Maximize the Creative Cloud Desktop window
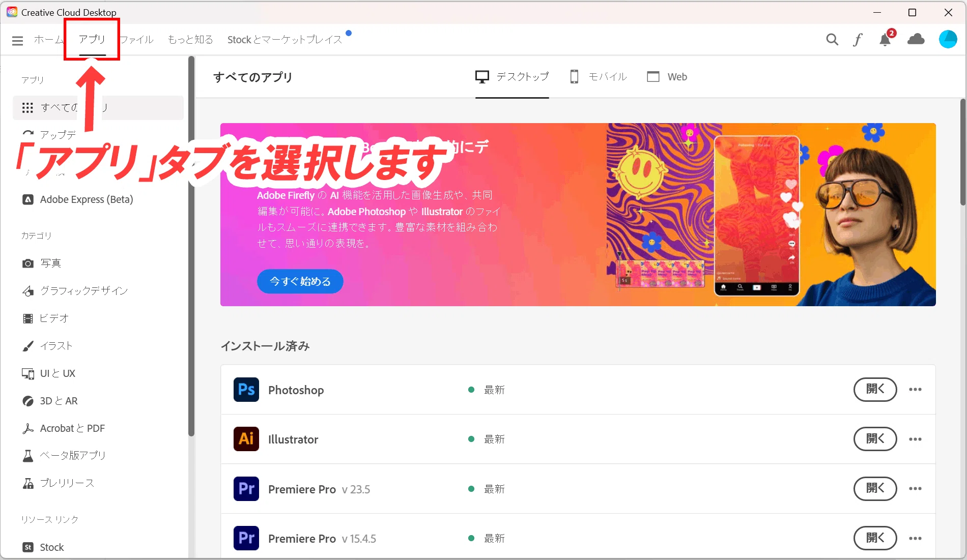This screenshot has height=560, width=967. (x=913, y=12)
